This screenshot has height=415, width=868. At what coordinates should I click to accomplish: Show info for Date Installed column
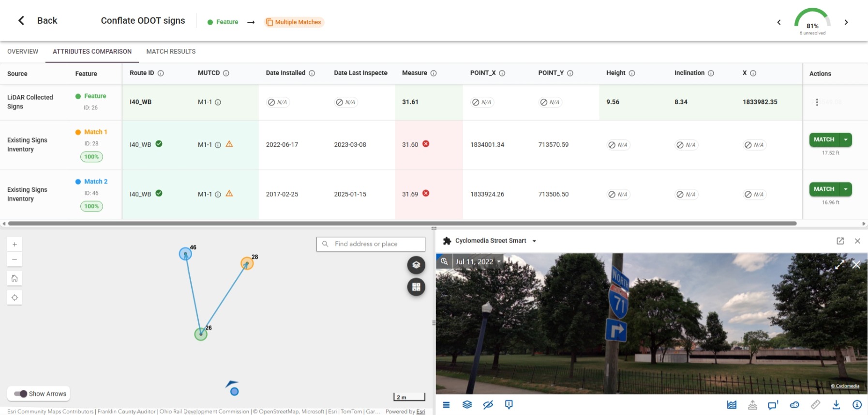click(x=312, y=73)
